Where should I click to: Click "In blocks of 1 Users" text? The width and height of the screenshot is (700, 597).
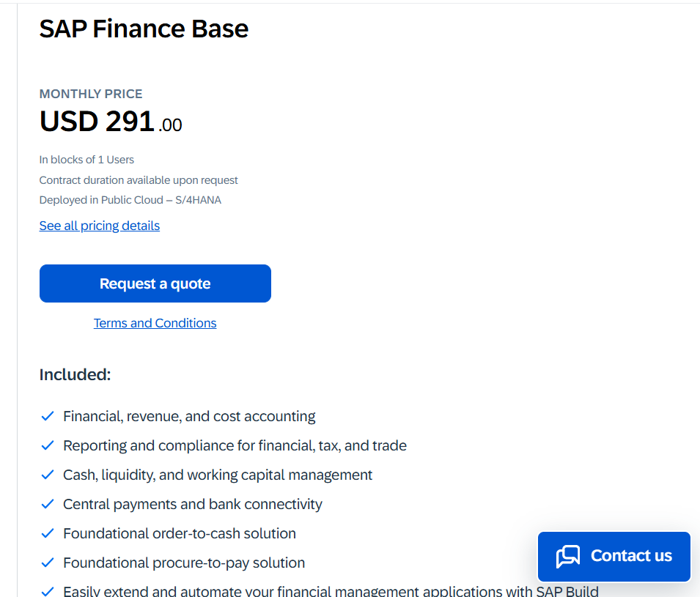86,160
